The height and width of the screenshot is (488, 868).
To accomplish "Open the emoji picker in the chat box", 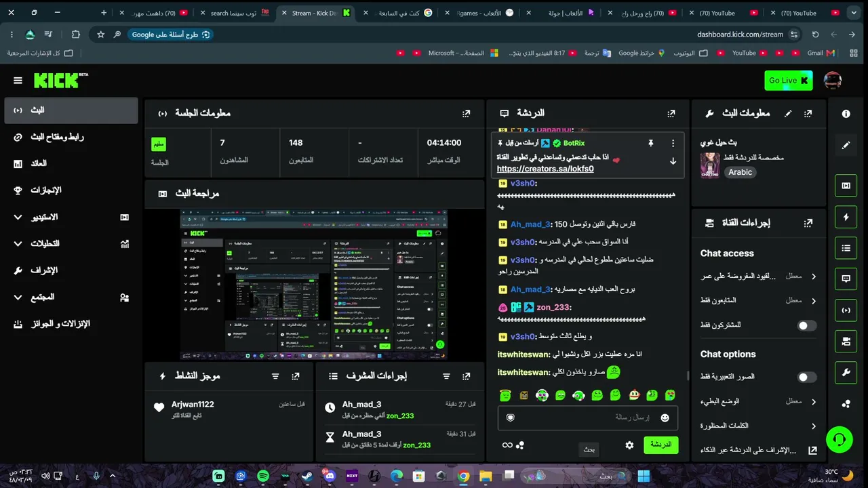I will pyautogui.click(x=665, y=418).
